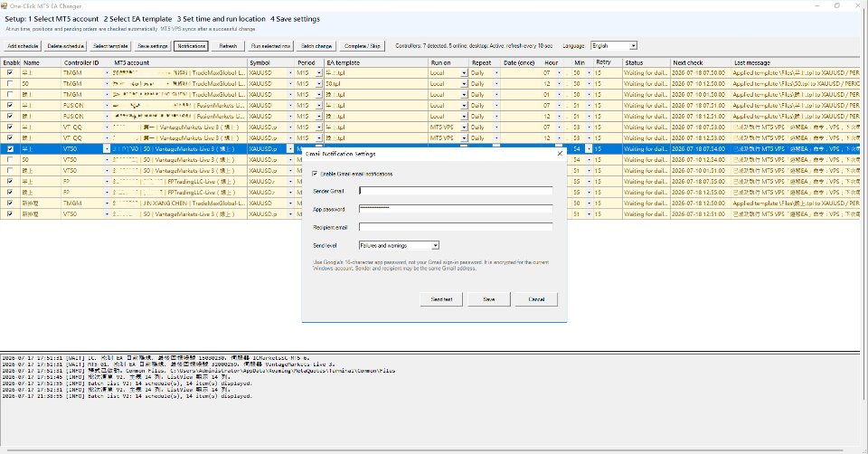Click the EA template column header
Viewport: 868px width, 454px height.
[x=376, y=62]
